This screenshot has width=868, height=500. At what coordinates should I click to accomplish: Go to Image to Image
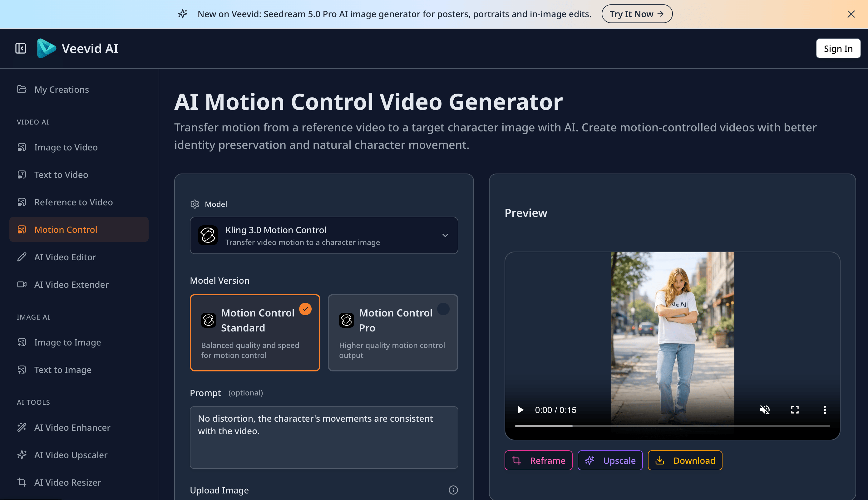pyautogui.click(x=79, y=342)
